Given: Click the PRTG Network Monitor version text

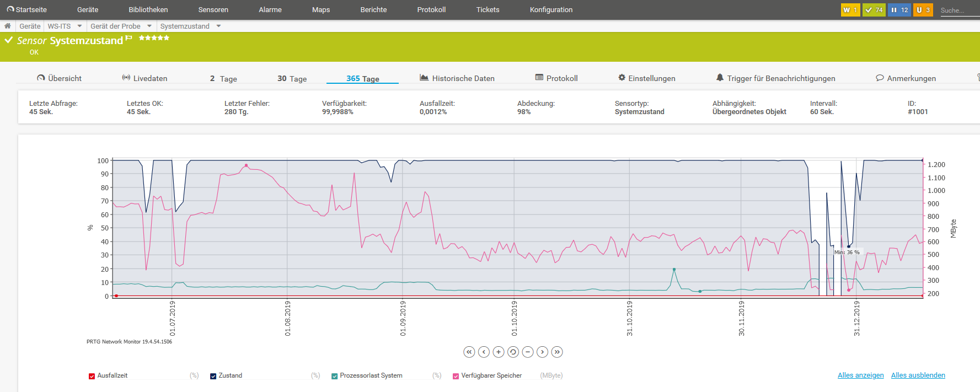Looking at the screenshot, I should (x=129, y=342).
